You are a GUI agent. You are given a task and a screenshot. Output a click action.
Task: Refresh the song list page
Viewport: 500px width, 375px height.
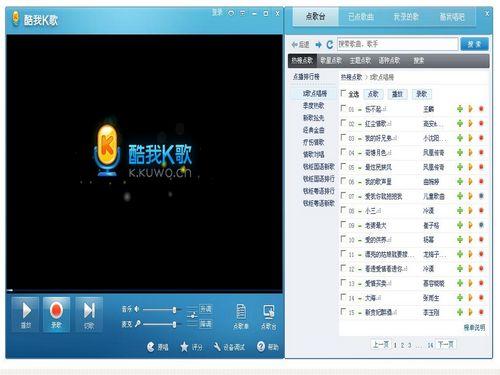coord(330,44)
